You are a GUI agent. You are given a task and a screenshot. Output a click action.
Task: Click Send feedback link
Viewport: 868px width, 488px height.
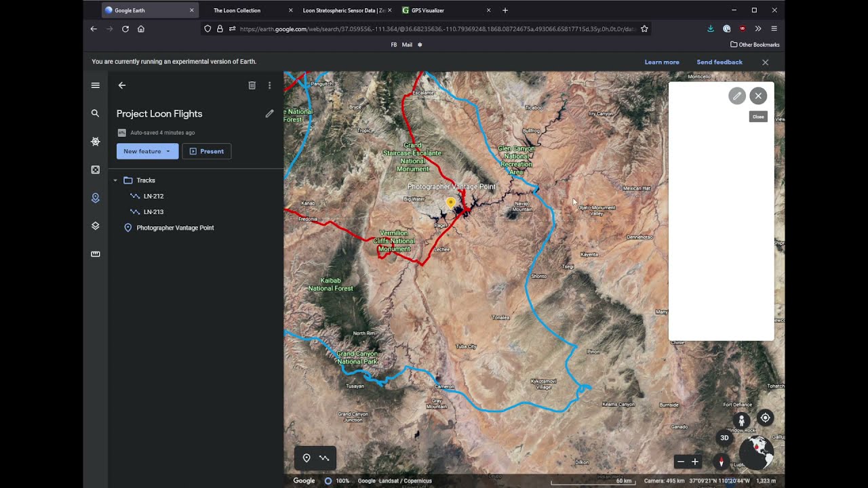pos(719,62)
